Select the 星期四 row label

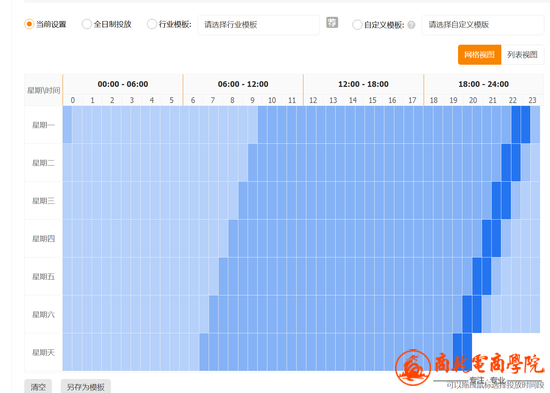(43, 239)
